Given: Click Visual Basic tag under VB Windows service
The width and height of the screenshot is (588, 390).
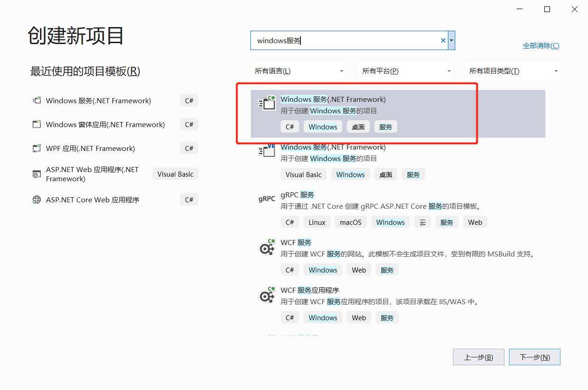Looking at the screenshot, I should [x=304, y=174].
